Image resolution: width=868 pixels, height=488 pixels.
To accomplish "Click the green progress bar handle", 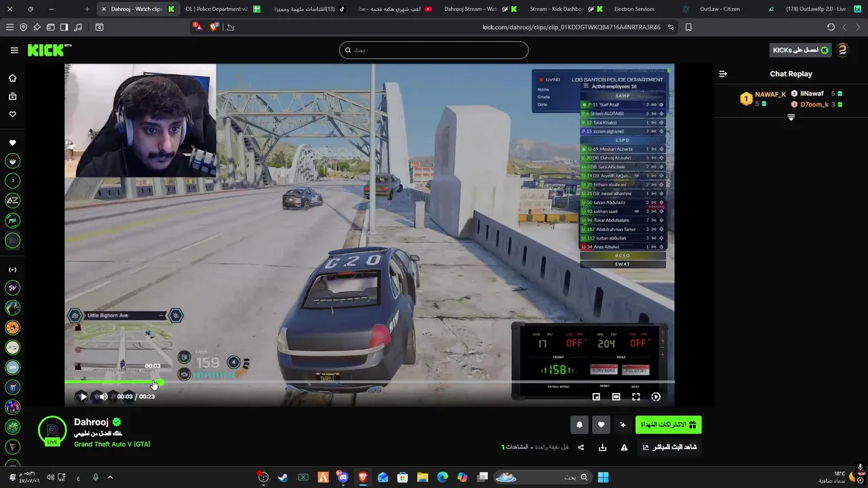I will tap(160, 382).
